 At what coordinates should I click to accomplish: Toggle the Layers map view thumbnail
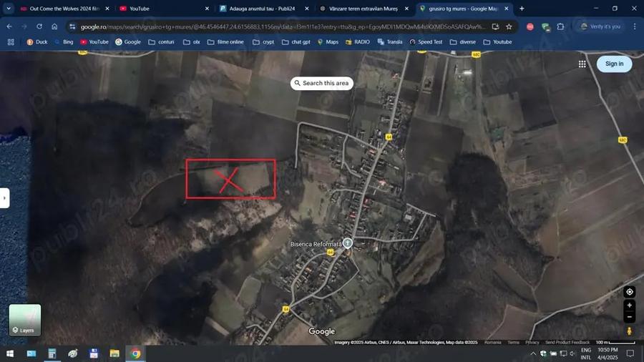24,320
